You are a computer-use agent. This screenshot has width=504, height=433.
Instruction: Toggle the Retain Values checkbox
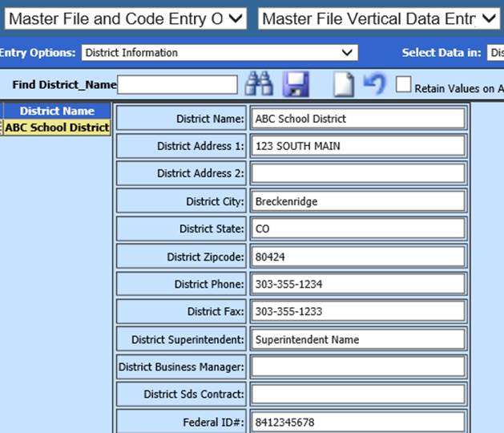(404, 84)
